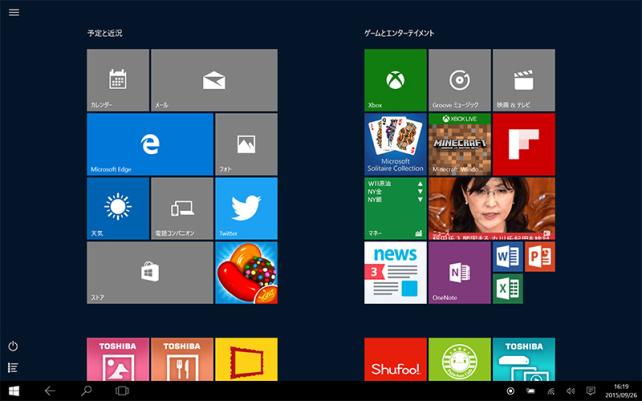Open the orange TOSHIBA dining app tile
This screenshot has width=642, height=401.
tap(182, 359)
